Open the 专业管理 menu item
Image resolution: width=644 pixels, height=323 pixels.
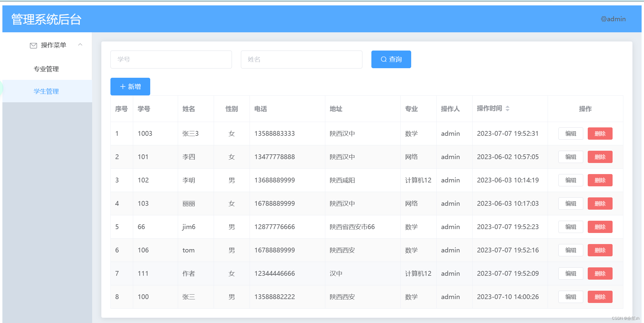46,69
